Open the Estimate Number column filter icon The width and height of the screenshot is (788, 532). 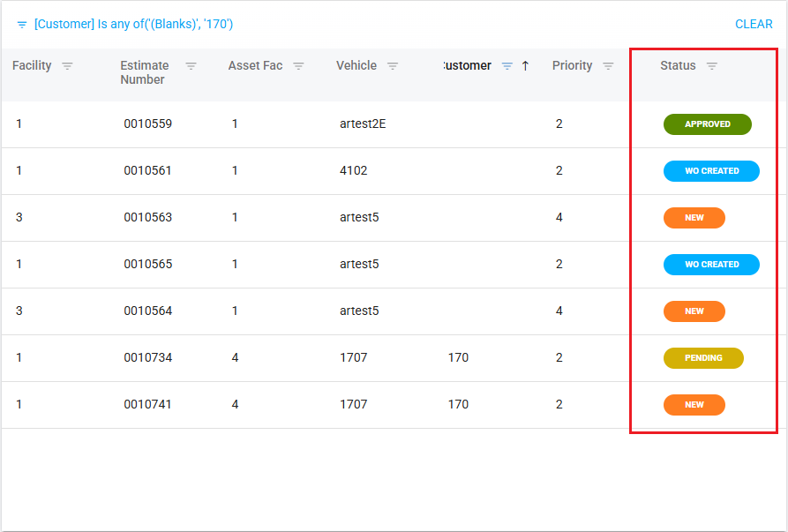click(191, 66)
